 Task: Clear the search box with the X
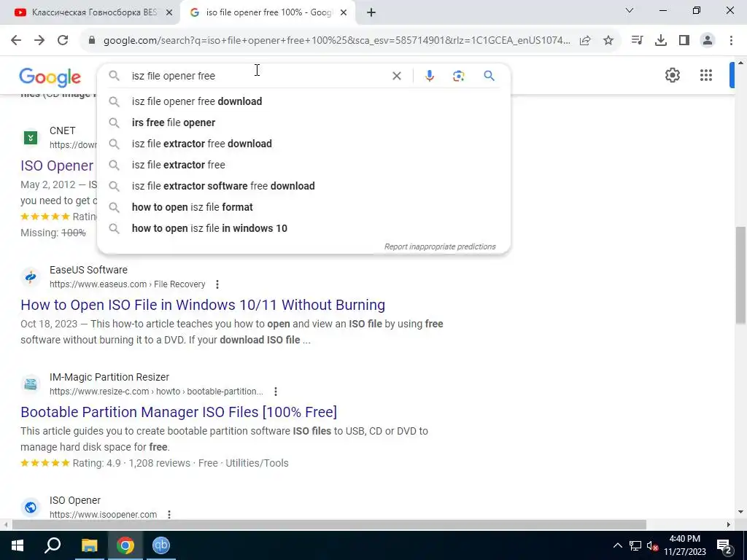396,76
